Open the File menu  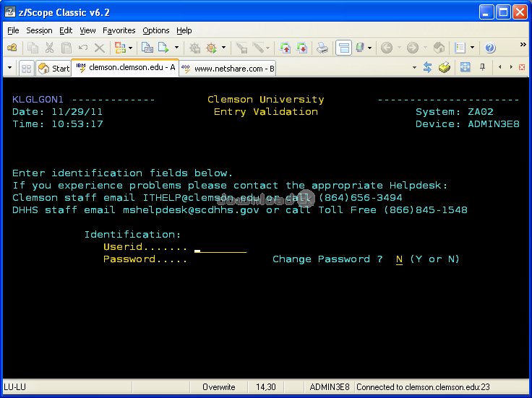(13, 30)
